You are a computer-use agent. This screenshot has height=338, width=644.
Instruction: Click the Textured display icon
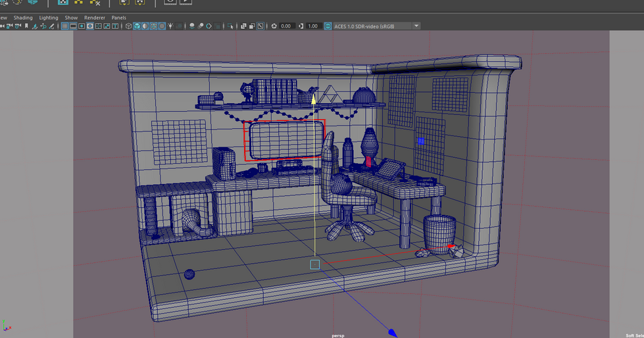click(162, 26)
